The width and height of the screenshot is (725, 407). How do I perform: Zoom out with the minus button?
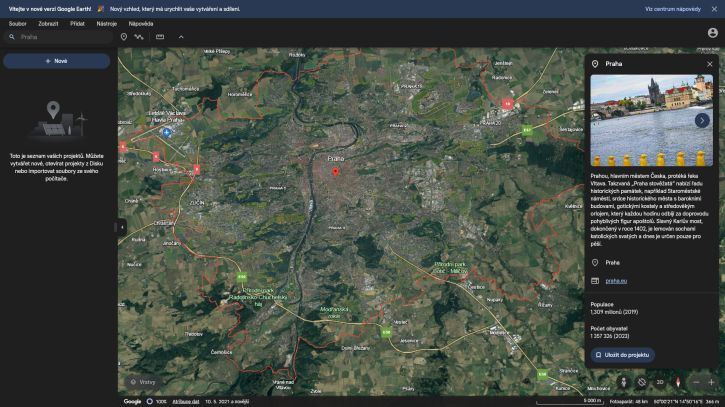click(696, 382)
